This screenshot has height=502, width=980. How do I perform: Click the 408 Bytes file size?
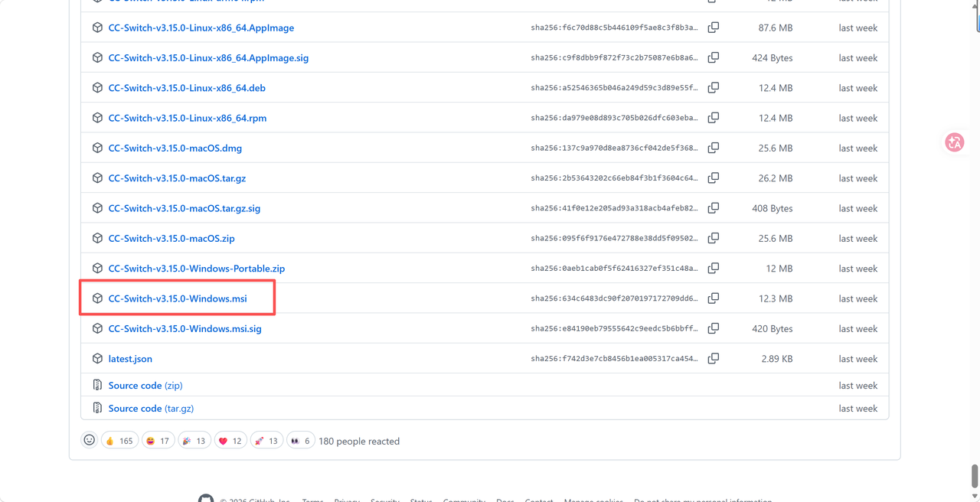click(x=773, y=208)
